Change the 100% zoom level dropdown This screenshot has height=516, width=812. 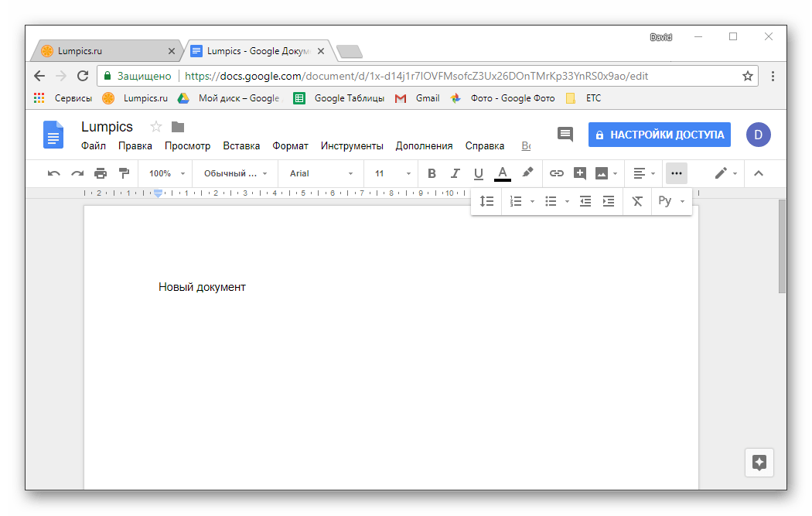[167, 173]
